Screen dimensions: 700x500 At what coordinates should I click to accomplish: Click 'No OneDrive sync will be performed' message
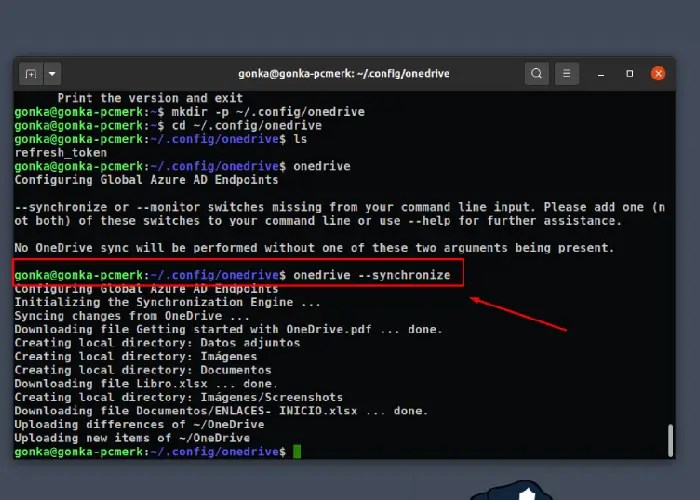[314, 248]
